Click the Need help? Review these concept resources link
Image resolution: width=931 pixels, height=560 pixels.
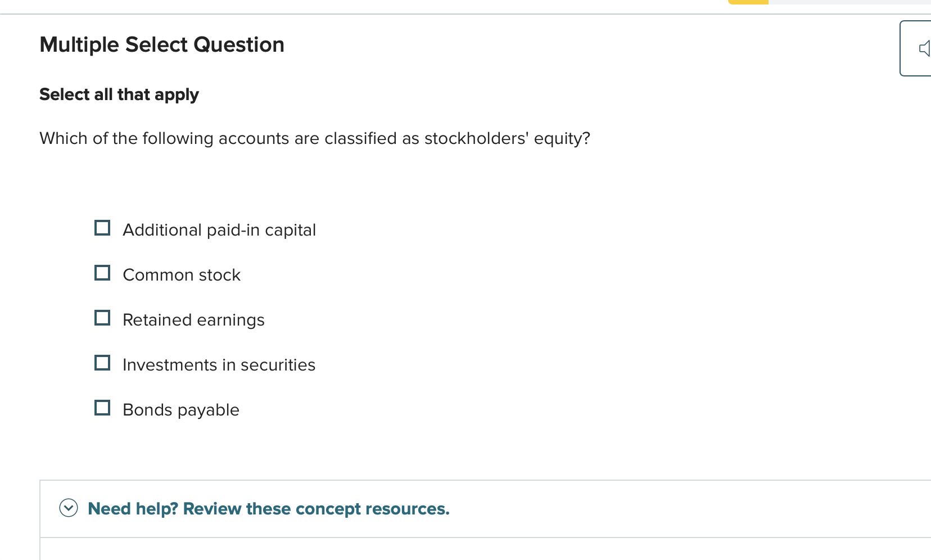point(268,508)
